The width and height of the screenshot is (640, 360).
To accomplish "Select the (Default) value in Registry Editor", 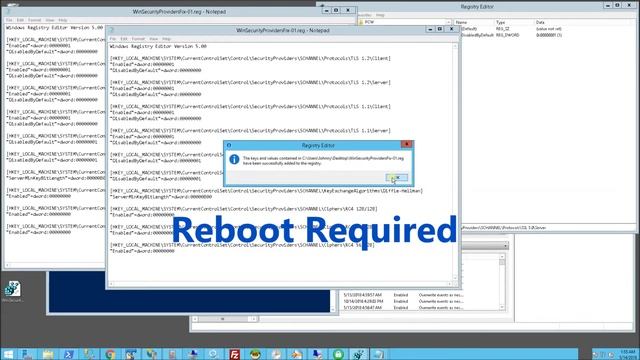I will point(469,29).
